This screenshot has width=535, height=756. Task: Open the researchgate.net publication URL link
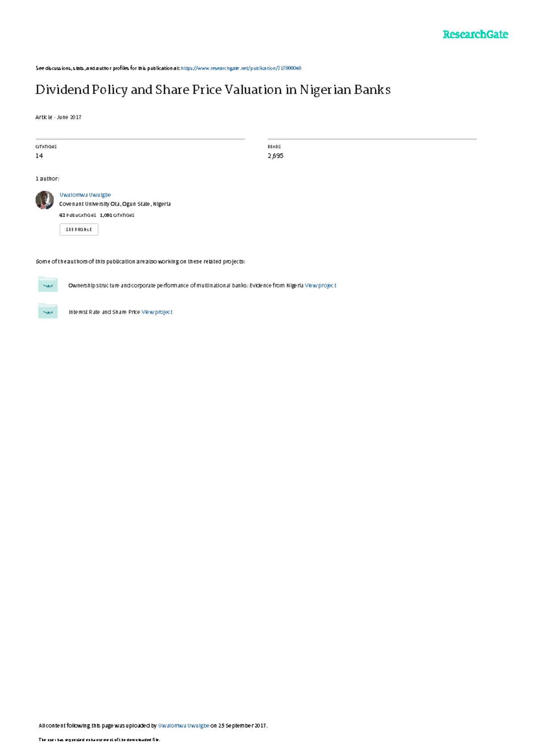tap(241, 68)
